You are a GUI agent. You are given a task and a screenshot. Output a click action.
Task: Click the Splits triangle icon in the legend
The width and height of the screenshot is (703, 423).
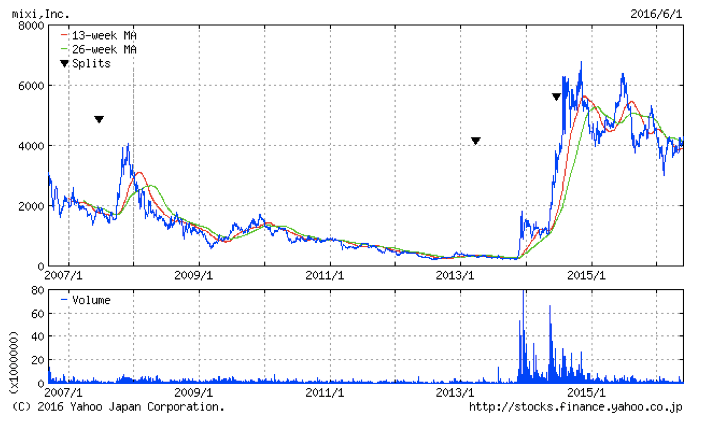(65, 63)
